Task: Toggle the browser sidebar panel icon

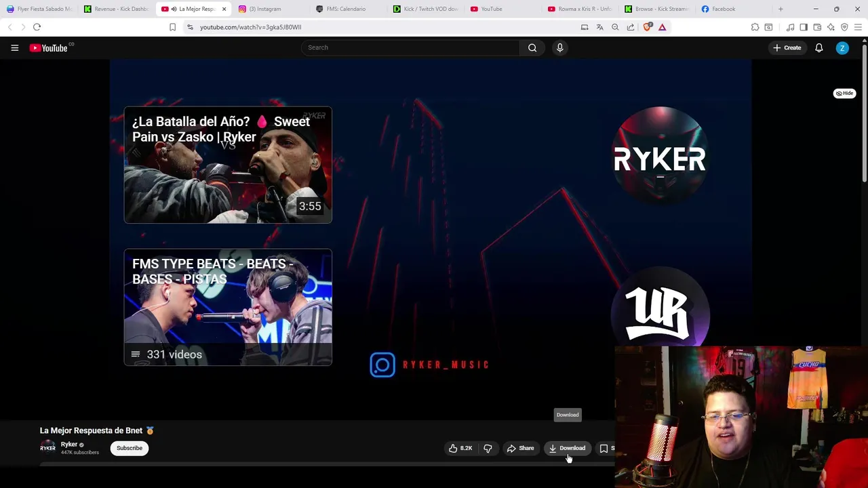Action: coord(804,27)
